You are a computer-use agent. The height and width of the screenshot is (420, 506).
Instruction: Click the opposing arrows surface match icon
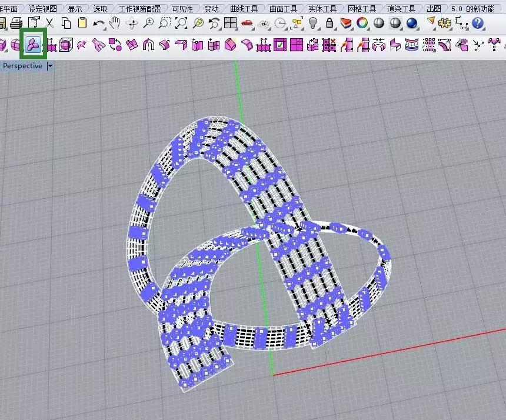tap(379, 45)
